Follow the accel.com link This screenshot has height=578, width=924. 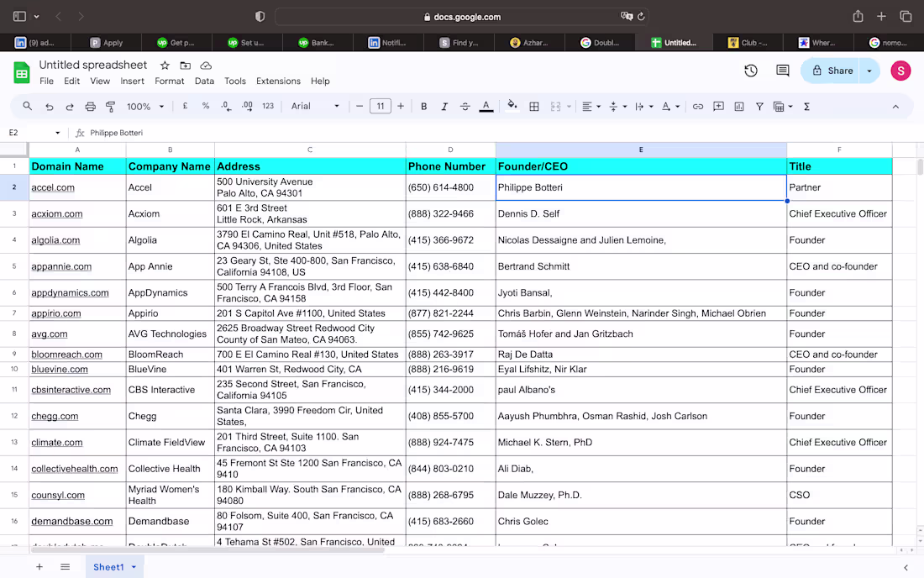click(52, 187)
